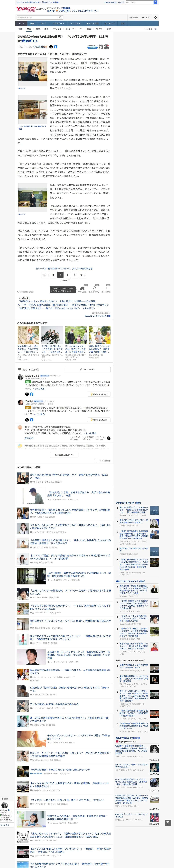Click the 購入履歴 button
Viewport: 174px width, 868px height.
[146, 18]
